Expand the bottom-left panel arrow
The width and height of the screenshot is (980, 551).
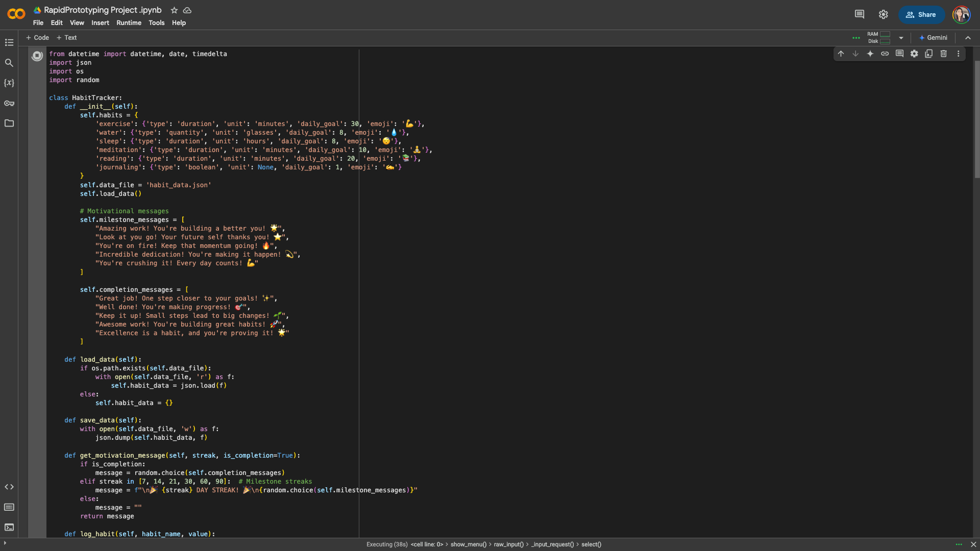point(5,543)
